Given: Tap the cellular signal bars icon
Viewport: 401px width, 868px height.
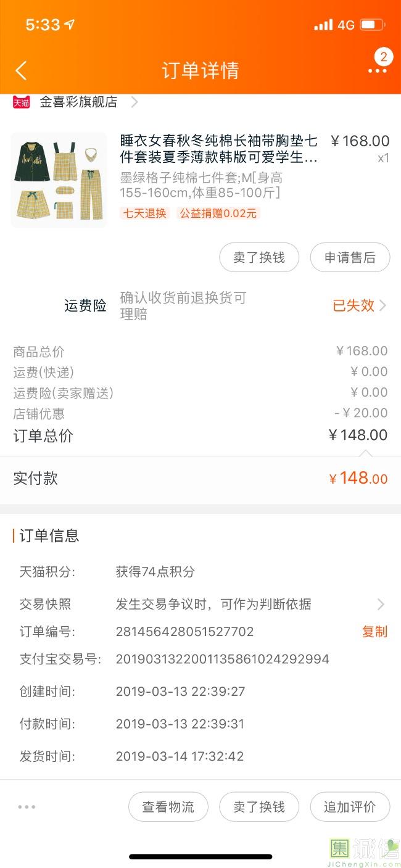Looking at the screenshot, I should [x=323, y=25].
